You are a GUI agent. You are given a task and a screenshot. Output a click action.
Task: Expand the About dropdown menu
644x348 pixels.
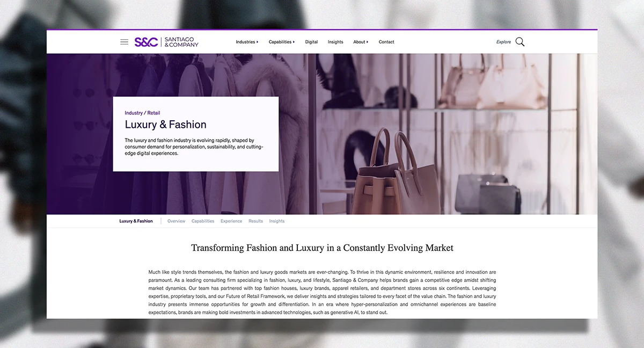[x=361, y=42]
